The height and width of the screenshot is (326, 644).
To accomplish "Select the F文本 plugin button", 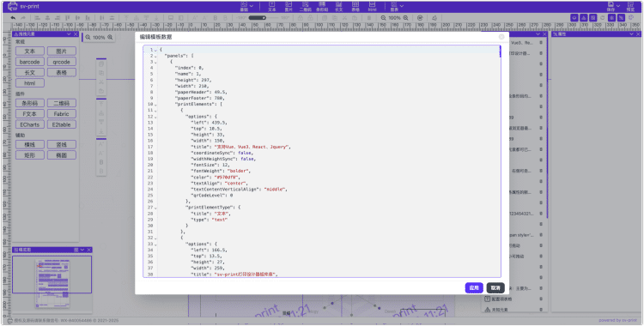I will [29, 114].
